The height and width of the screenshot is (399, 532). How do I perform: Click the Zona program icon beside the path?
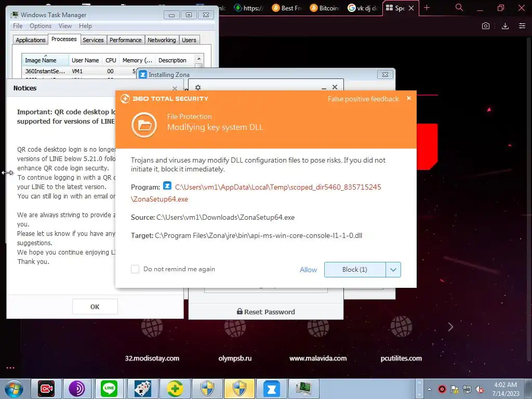tap(167, 186)
